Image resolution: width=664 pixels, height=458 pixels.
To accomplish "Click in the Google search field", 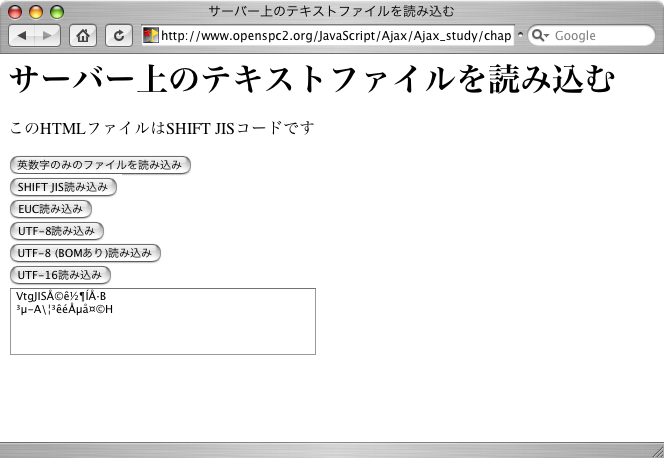I will click(595, 36).
